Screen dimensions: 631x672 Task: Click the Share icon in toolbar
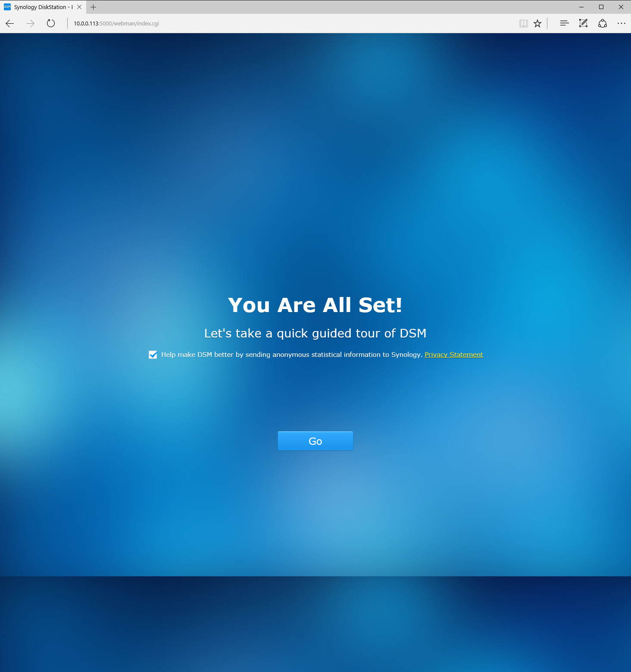point(603,23)
